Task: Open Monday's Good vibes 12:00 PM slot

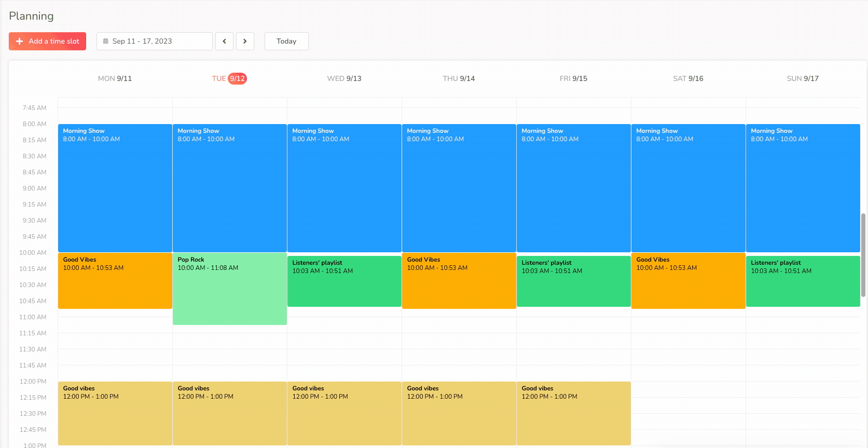Action: [115, 413]
